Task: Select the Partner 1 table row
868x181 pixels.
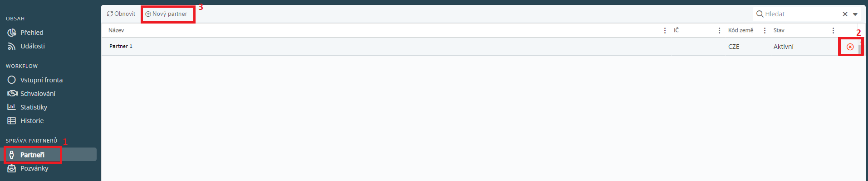Action: [363, 47]
